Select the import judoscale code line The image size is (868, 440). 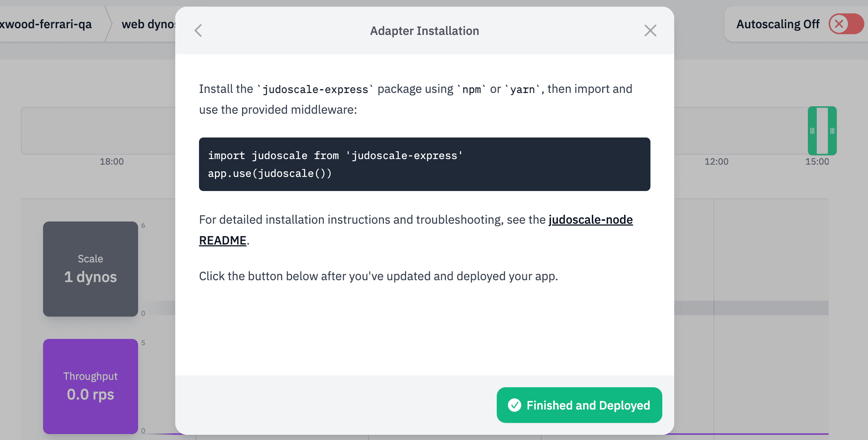(335, 155)
